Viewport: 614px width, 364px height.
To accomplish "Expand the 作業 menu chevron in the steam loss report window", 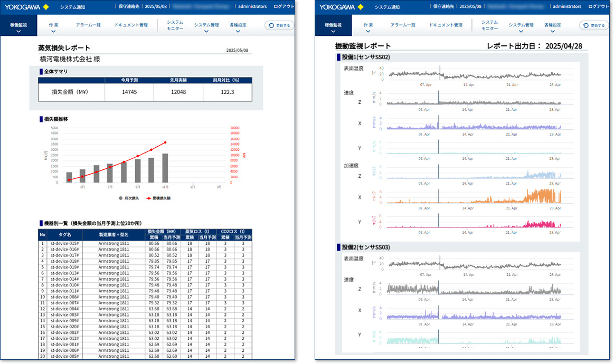I will [x=53, y=31].
